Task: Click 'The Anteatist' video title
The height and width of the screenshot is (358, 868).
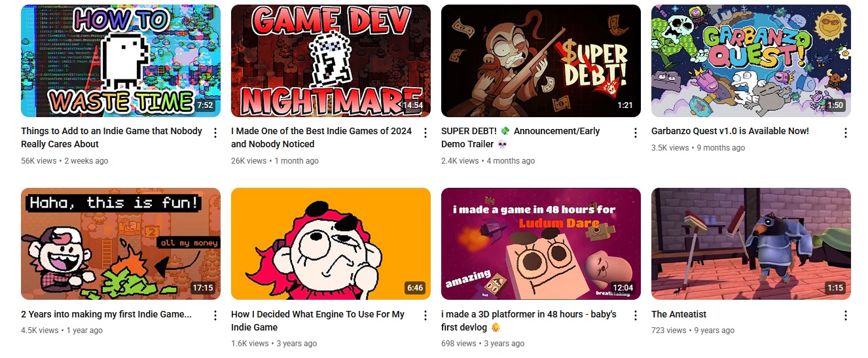Action: (x=679, y=314)
